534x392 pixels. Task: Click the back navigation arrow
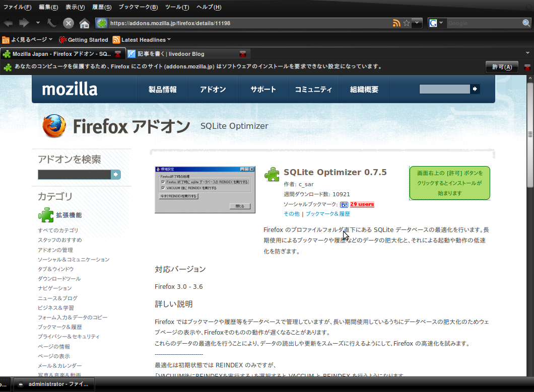pos(8,24)
